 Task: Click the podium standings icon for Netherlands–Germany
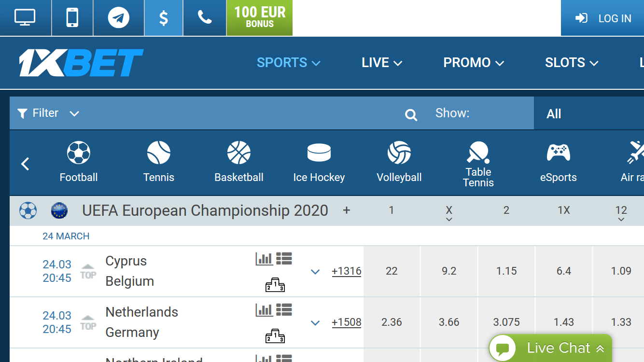pyautogui.click(x=275, y=335)
